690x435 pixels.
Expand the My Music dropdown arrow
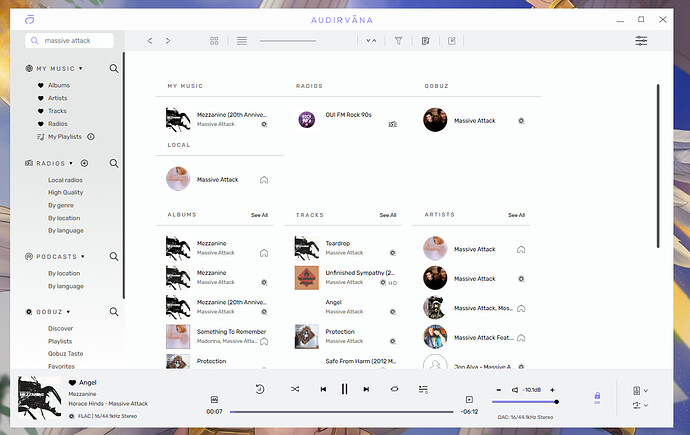(81, 69)
